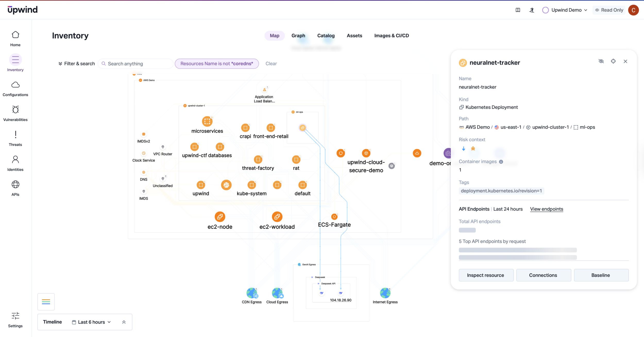
Task: Click Container images info icon
Action: click(501, 162)
